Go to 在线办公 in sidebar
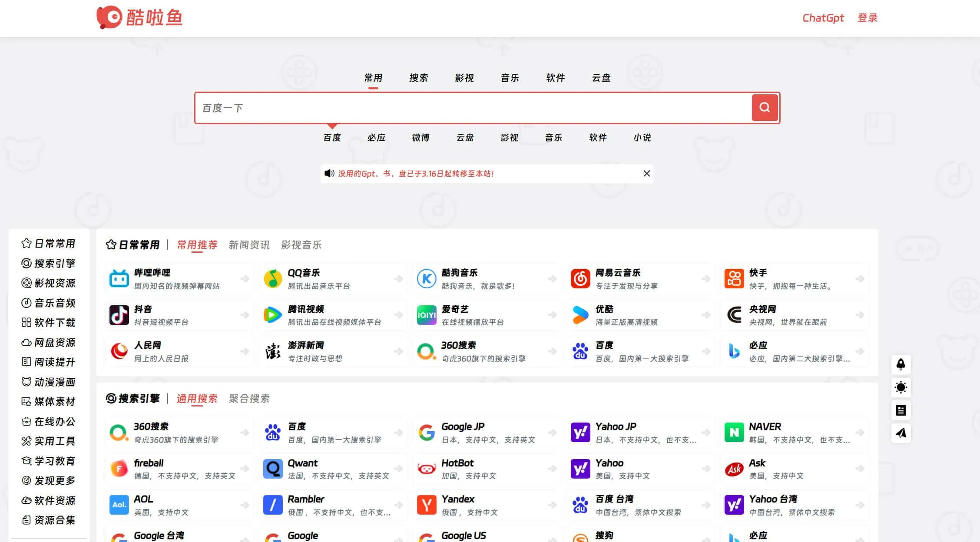 coord(48,421)
